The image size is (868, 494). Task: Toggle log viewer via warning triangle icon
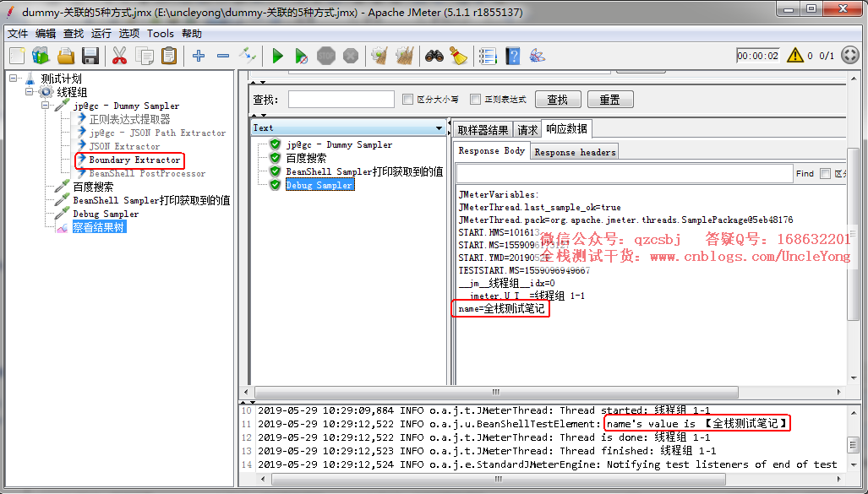(795, 56)
